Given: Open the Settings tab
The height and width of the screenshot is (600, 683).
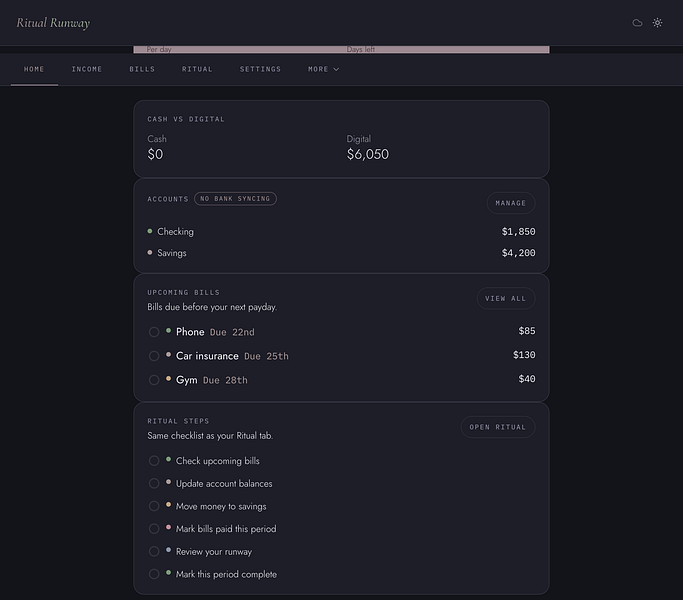Looking at the screenshot, I should pos(260,69).
